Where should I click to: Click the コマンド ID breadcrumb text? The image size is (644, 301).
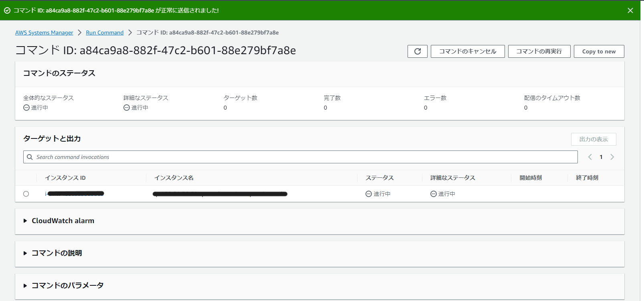(208, 33)
